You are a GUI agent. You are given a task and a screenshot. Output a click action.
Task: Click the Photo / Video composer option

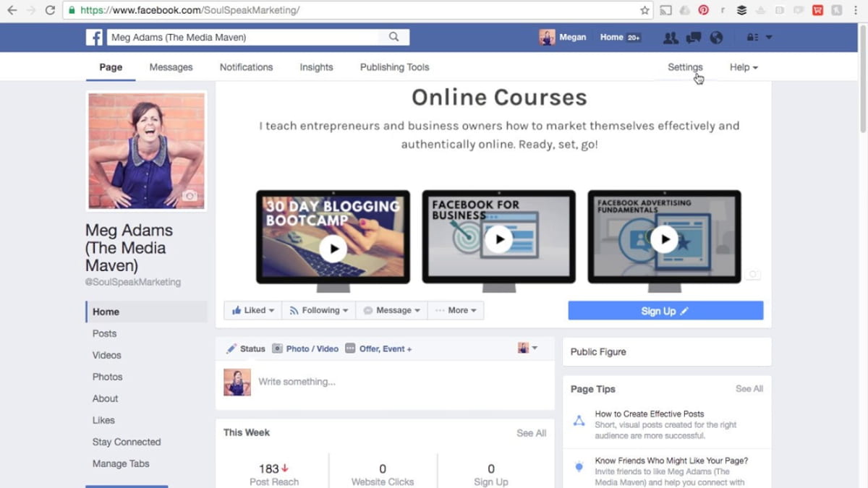[x=305, y=348]
